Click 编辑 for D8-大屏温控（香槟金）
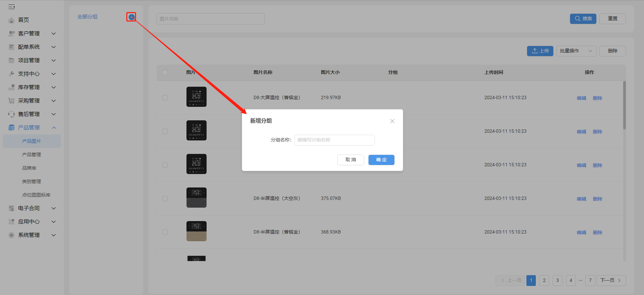Screen dimensions: 644x295 pos(582,98)
